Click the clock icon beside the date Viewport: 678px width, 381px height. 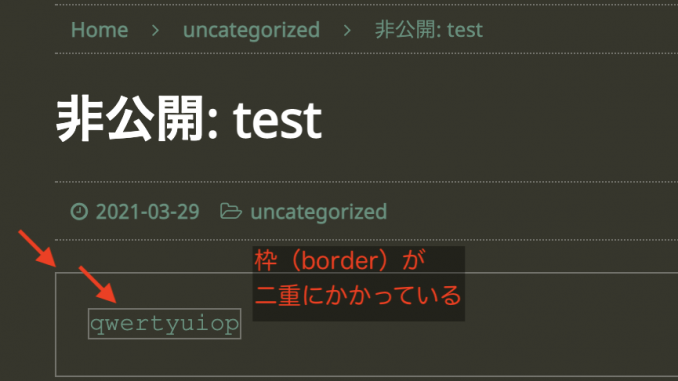tap(79, 211)
